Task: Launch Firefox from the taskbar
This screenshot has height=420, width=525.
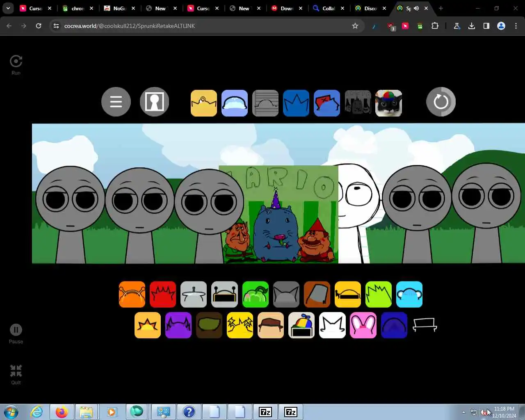Action: click(x=62, y=412)
